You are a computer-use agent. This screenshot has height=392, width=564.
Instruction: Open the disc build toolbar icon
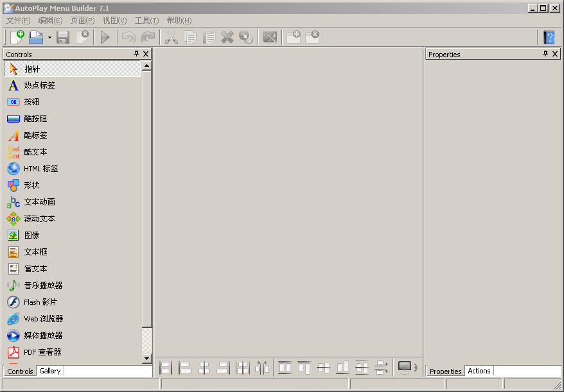[246, 37]
